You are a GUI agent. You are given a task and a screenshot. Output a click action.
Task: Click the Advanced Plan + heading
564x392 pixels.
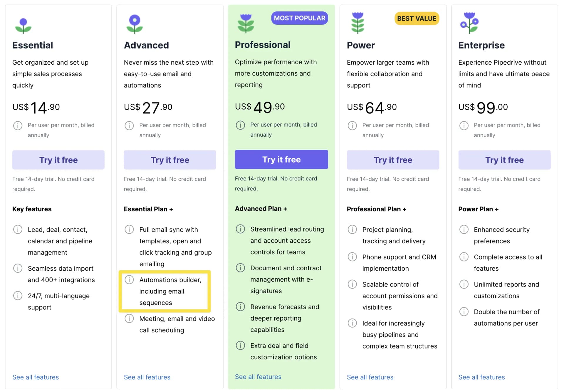[x=261, y=209]
